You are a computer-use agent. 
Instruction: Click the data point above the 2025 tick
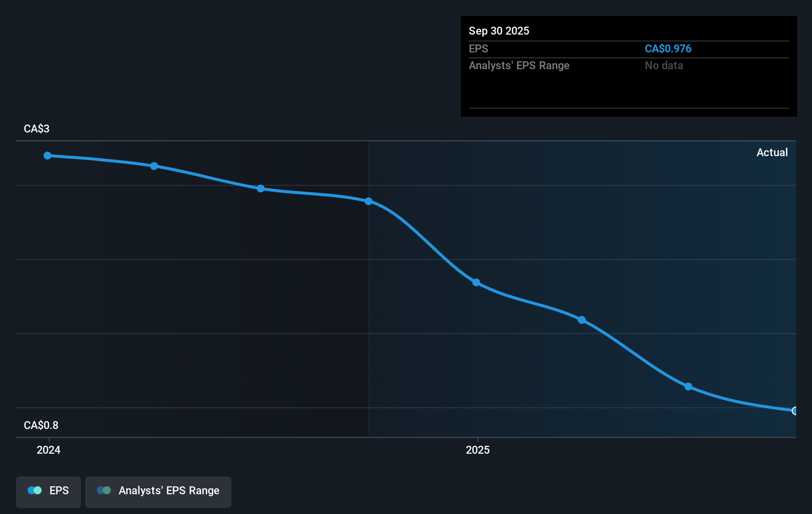tap(476, 283)
